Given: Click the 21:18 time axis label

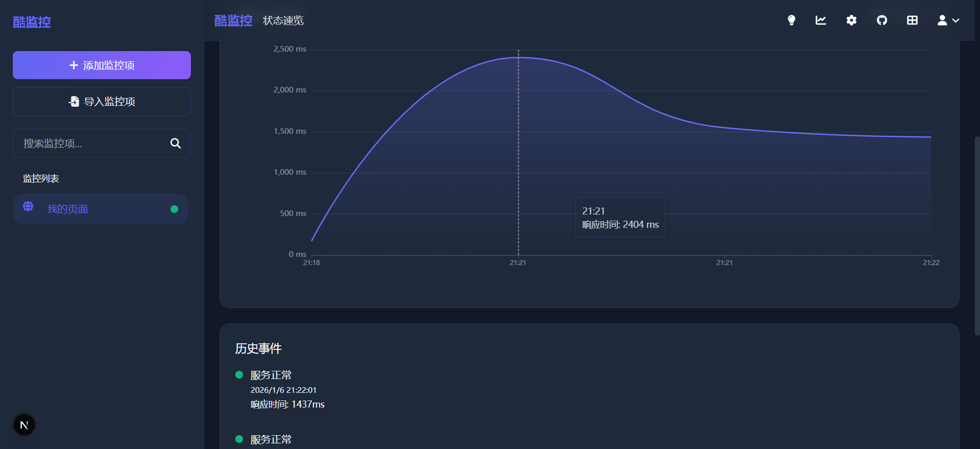Looking at the screenshot, I should (311, 263).
